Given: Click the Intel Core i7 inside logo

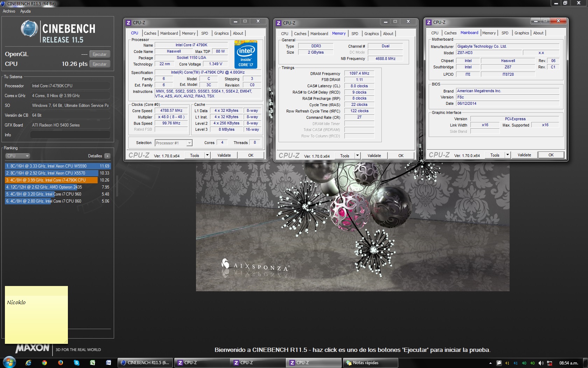Looking at the screenshot, I should click(246, 54).
